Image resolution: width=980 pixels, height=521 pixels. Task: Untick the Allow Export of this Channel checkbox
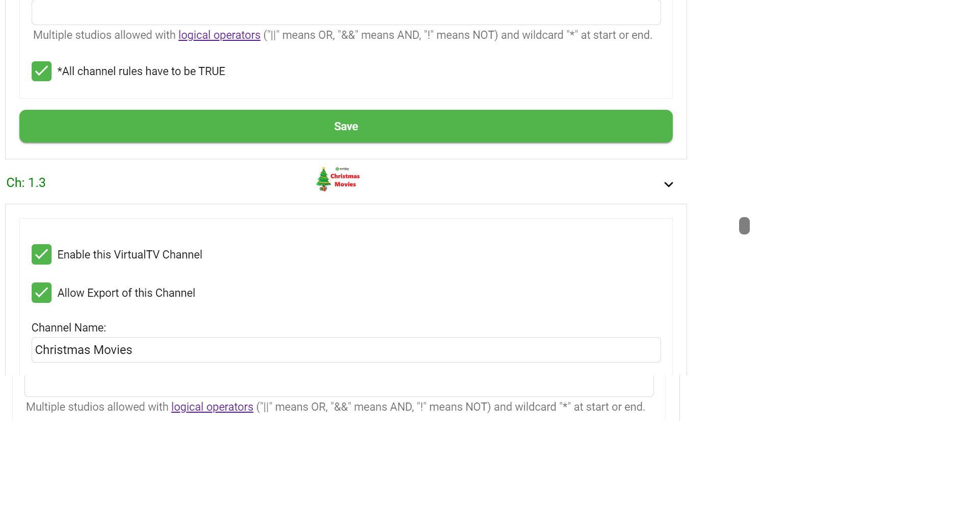pyautogui.click(x=41, y=293)
